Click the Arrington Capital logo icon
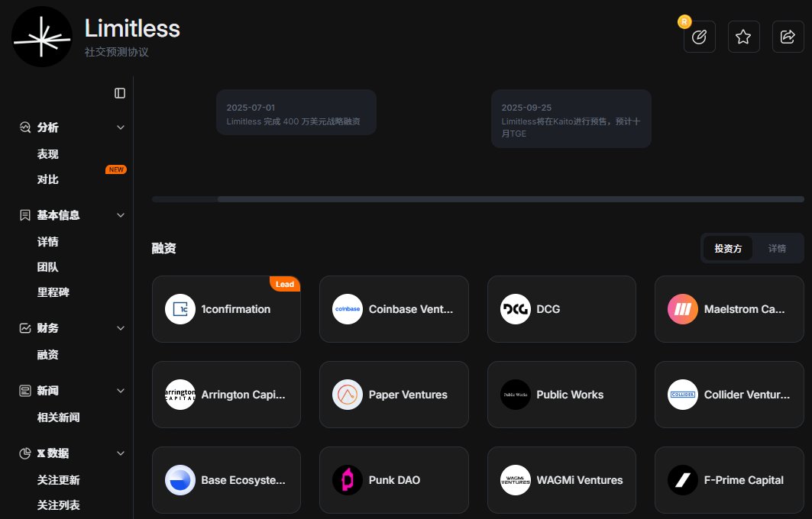The image size is (812, 519). 180,395
